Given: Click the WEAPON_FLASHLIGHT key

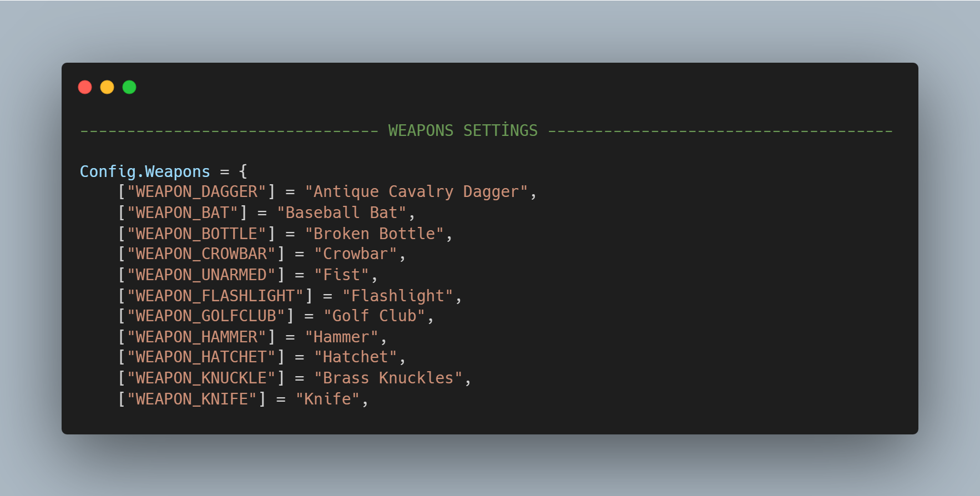Looking at the screenshot, I should (x=215, y=296).
